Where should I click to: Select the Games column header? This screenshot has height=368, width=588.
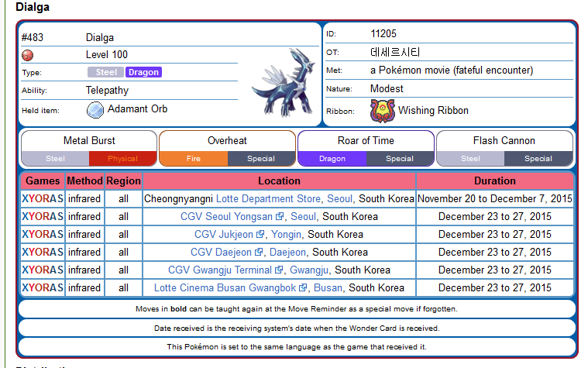click(43, 181)
